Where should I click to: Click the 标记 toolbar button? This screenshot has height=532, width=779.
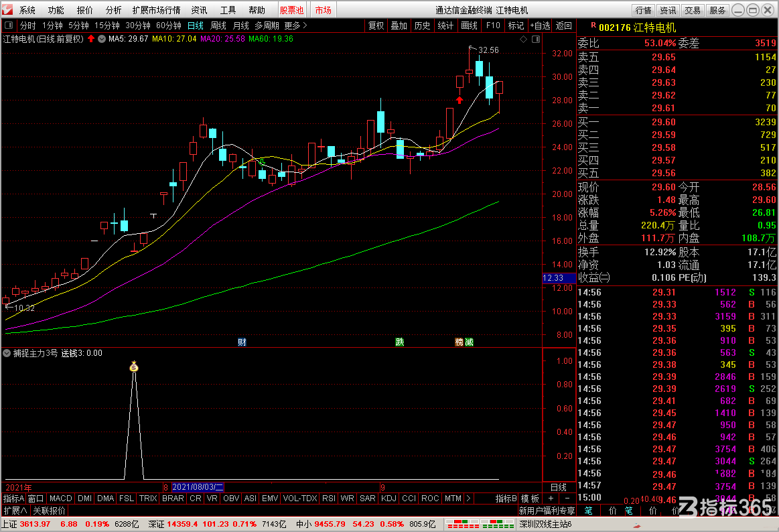click(x=516, y=25)
